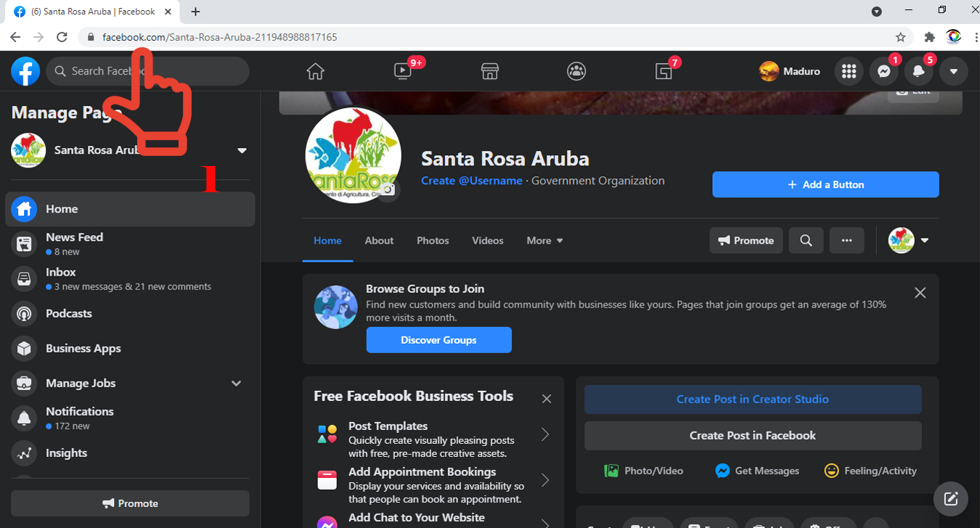The height and width of the screenshot is (528, 980).
Task: Collapse the Manage Jobs section
Action: point(236,383)
